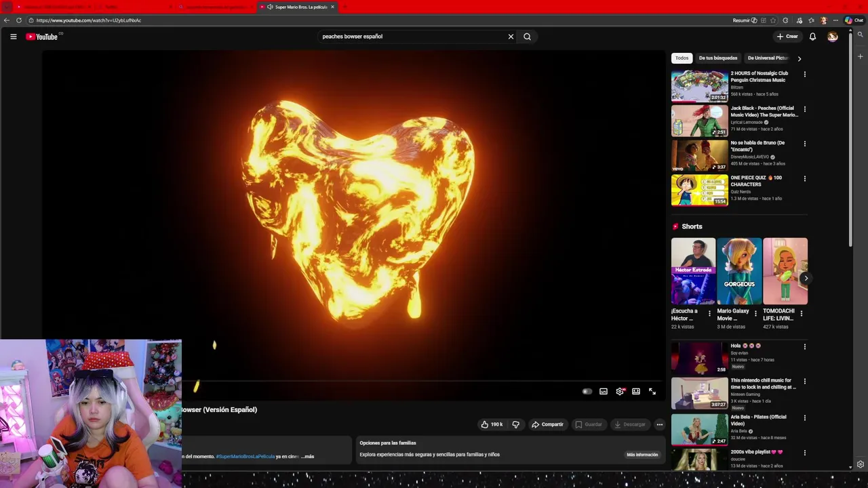Open browser settings and more ellipsis
Screen dimensions: 868x488
tap(835, 20)
